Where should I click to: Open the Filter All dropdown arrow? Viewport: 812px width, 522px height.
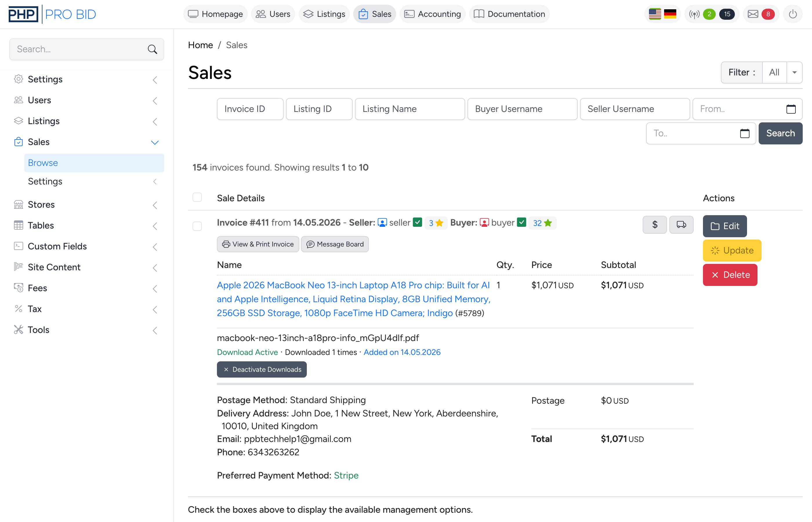point(794,72)
